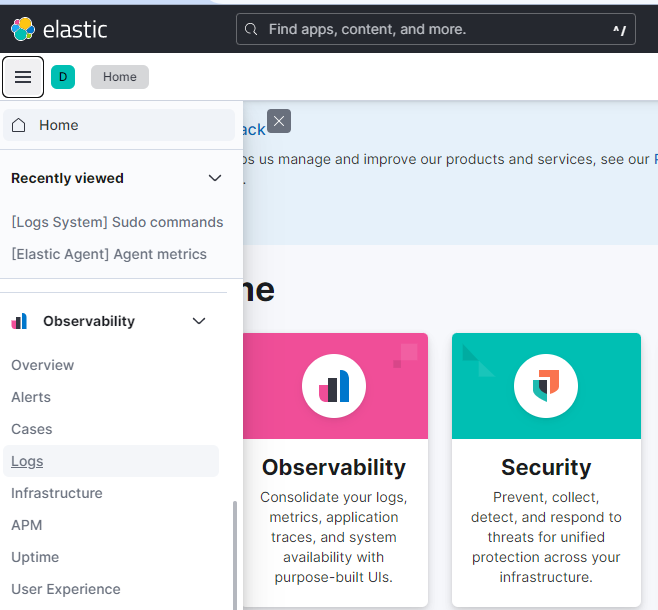Click the Elastic logo icon
Viewport: 658px width, 610px height.
click(x=23, y=29)
